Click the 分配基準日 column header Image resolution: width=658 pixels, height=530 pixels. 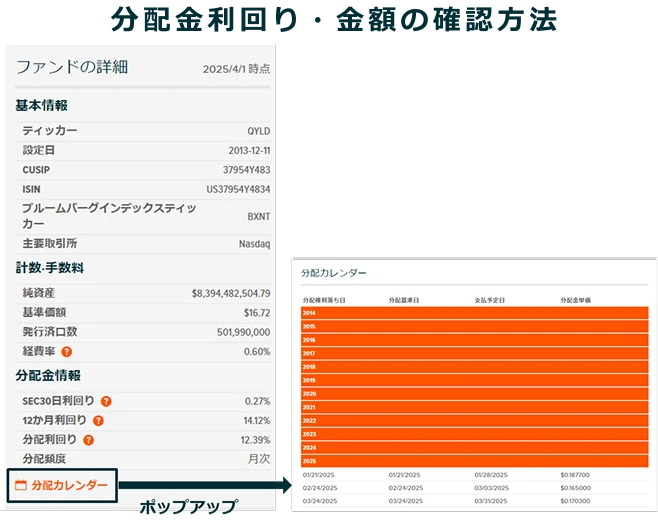click(x=404, y=300)
